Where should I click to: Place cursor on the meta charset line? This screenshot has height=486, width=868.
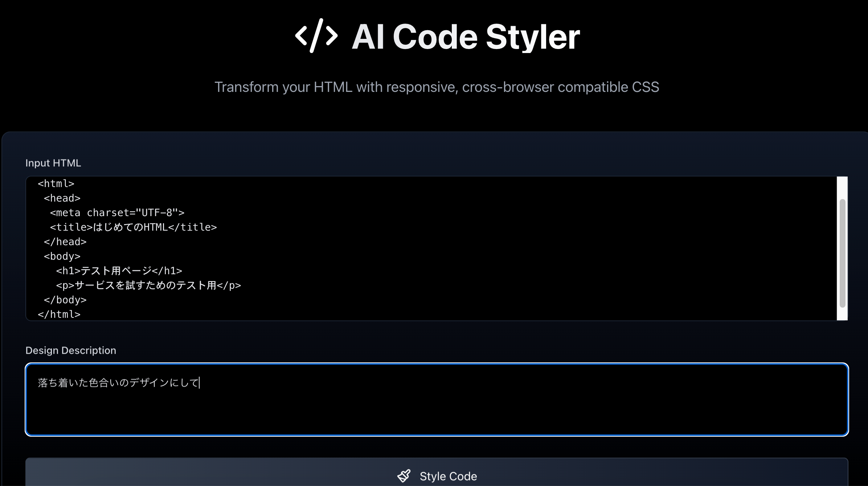coord(117,213)
